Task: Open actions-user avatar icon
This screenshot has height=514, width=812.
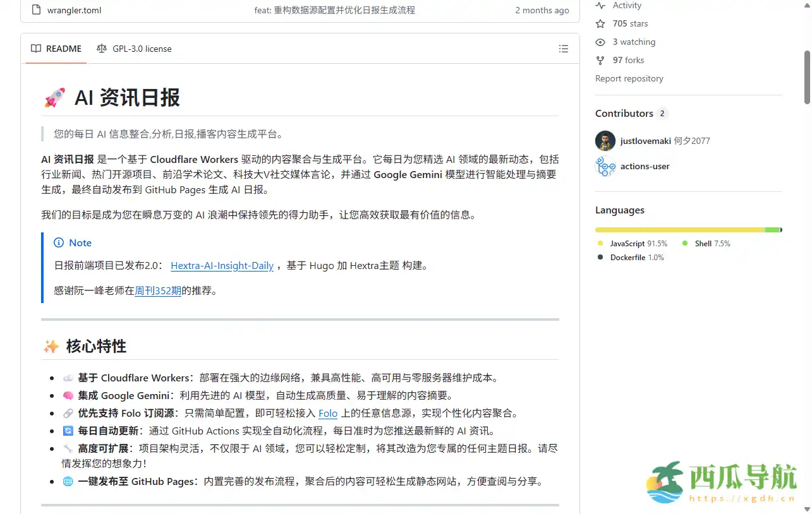Action: click(605, 167)
